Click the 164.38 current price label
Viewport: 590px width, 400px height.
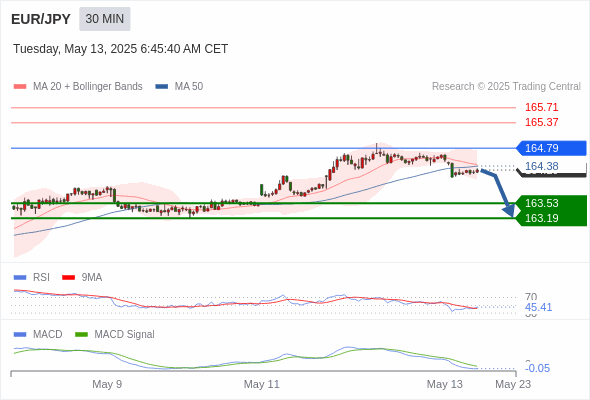click(541, 166)
